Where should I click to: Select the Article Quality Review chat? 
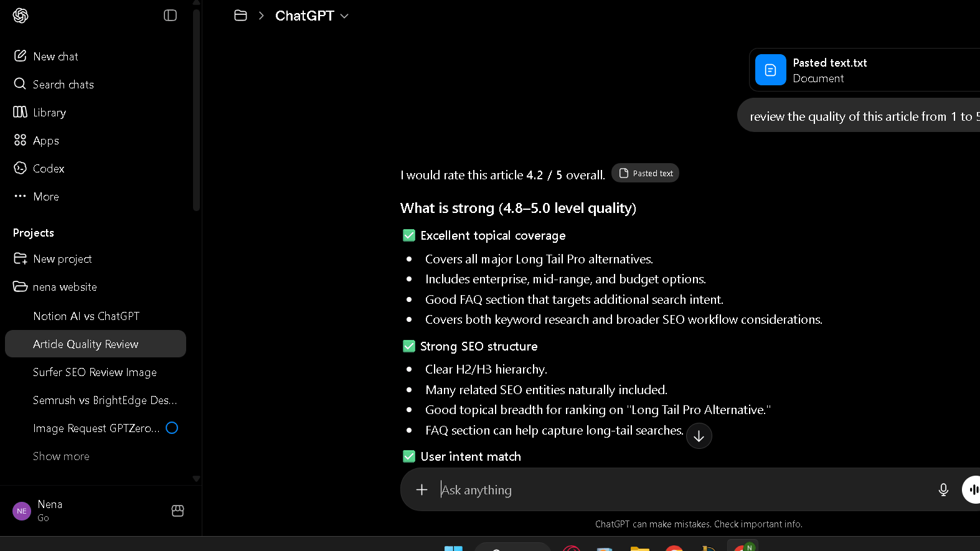click(95, 344)
